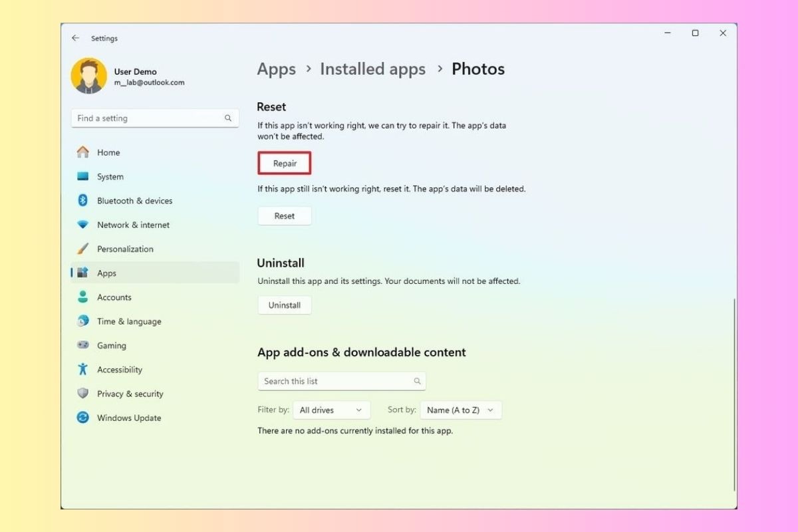Close the Settings window
798x532 pixels.
click(723, 33)
